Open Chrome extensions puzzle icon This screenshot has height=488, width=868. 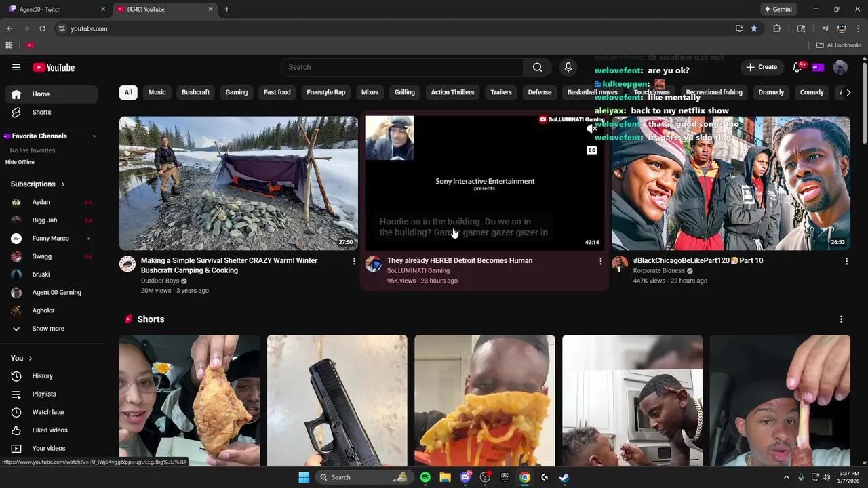(x=777, y=28)
